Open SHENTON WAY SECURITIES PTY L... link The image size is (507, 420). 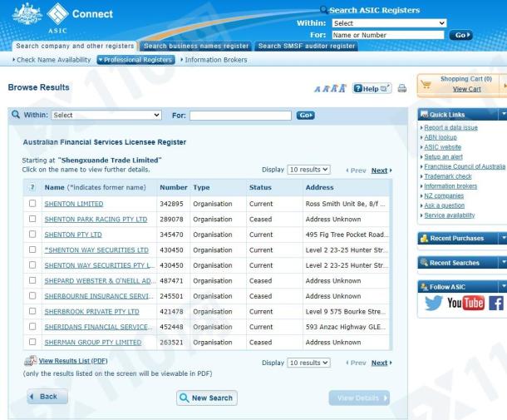[100, 265]
